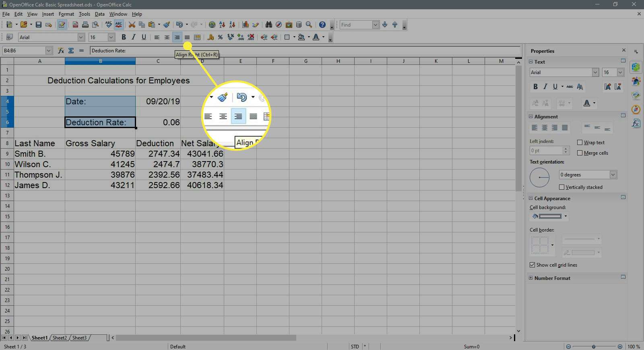Open sidebar font name dropdown

pos(595,72)
